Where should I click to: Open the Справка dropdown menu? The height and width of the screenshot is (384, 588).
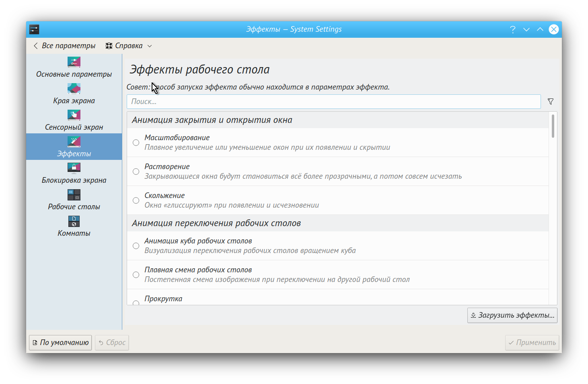click(x=129, y=46)
